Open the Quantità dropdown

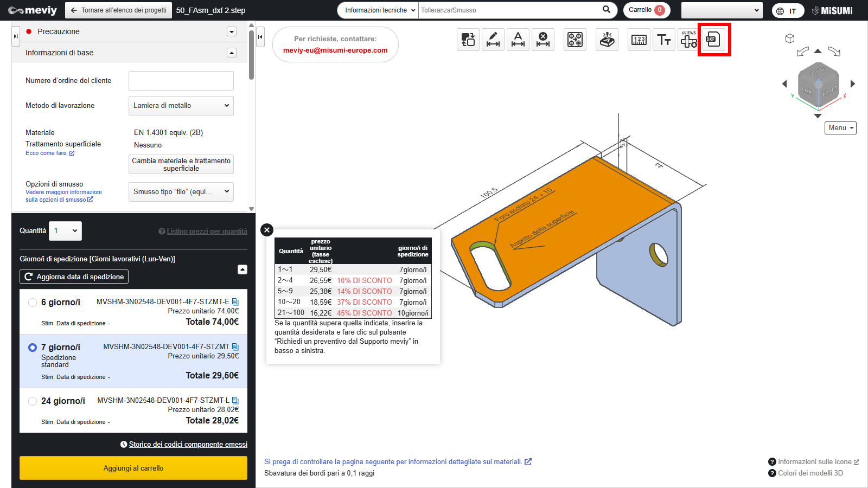pyautogui.click(x=65, y=231)
